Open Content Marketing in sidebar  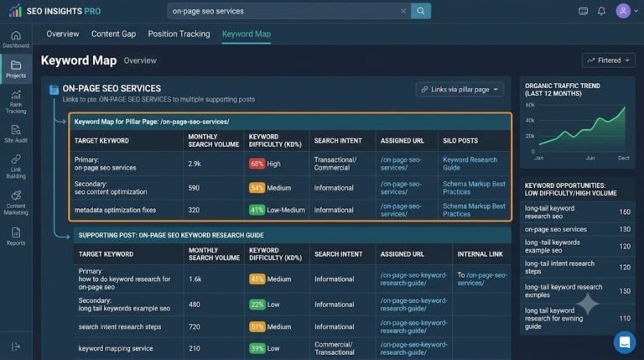pyautogui.click(x=16, y=203)
